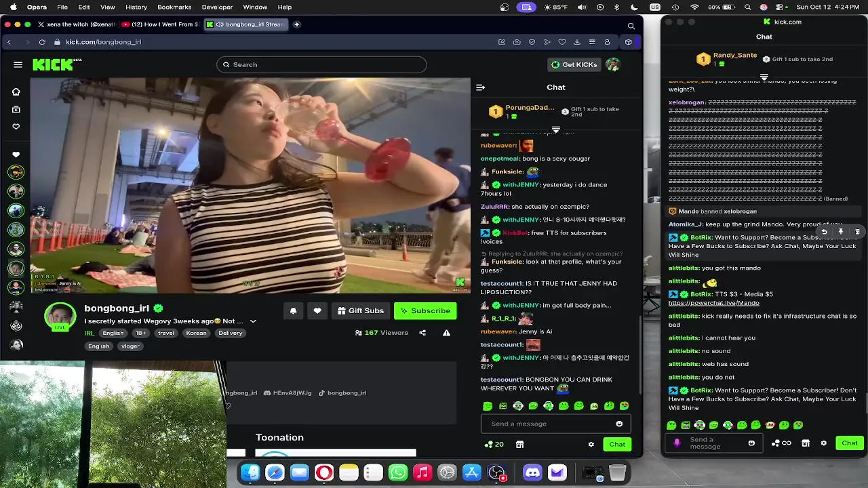868x488 pixels.
Task: Click the Gift Subs button
Action: pos(360,310)
